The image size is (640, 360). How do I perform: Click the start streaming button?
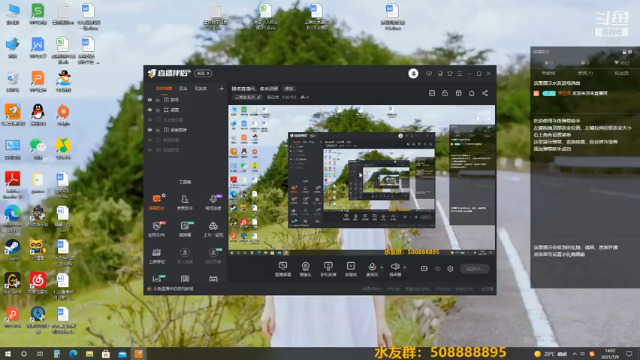(x=475, y=269)
